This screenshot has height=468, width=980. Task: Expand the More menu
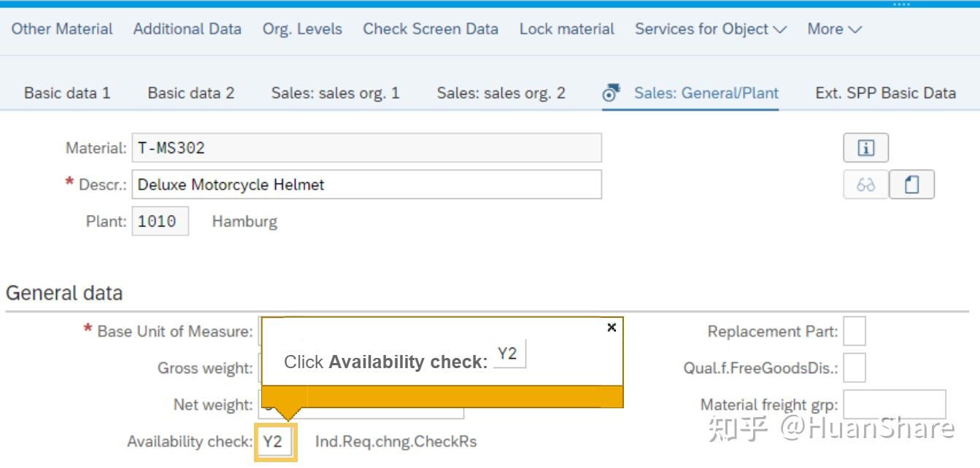coord(833,29)
